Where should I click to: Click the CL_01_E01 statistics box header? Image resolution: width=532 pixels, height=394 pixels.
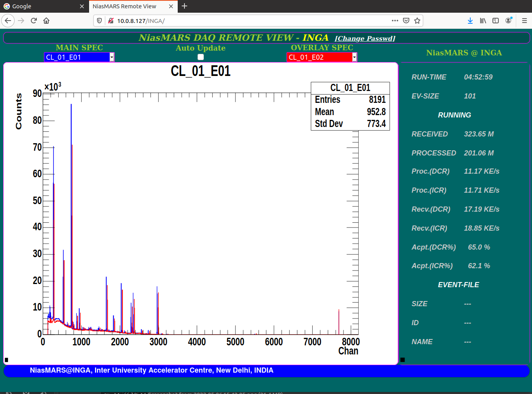(350, 88)
